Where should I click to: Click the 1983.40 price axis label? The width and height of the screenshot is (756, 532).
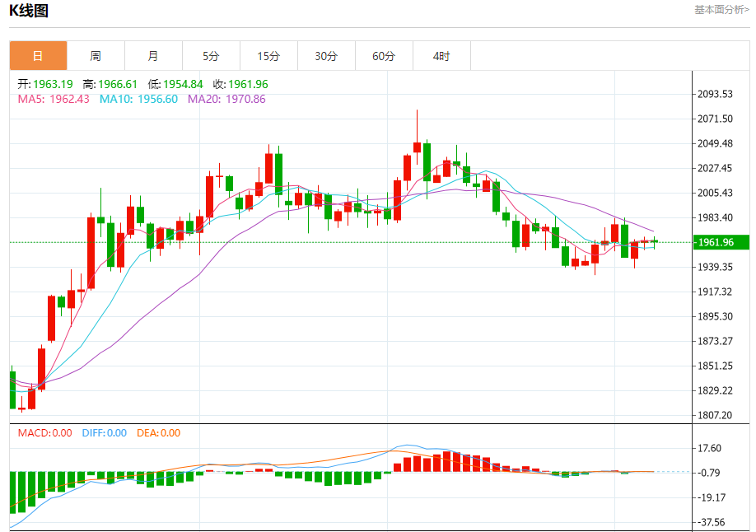[715, 217]
